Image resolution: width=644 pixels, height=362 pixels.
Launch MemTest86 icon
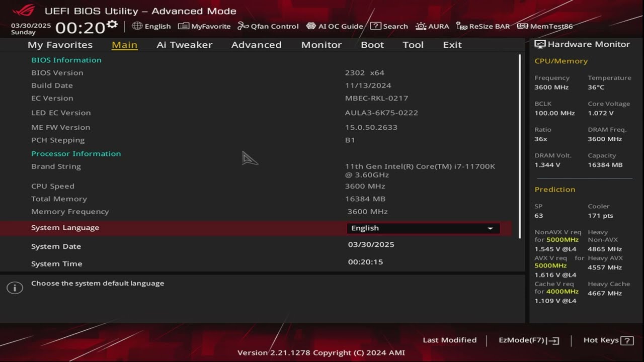(x=522, y=26)
